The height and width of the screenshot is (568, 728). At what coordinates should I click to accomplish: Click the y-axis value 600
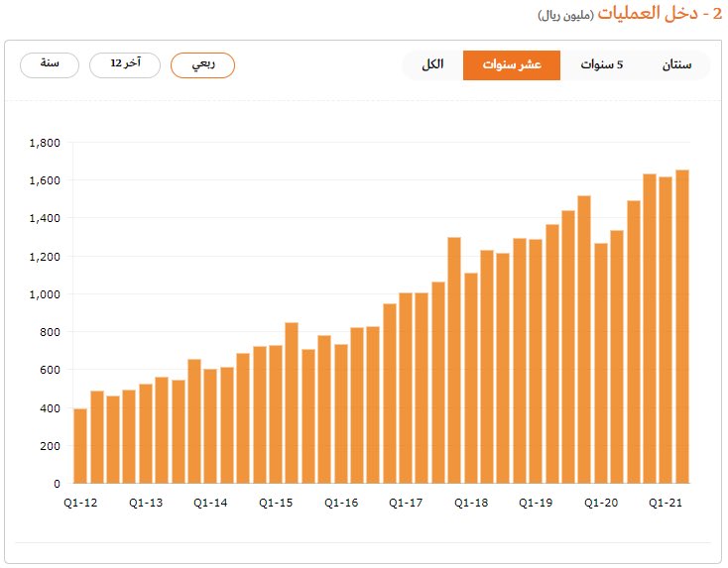pyautogui.click(x=50, y=371)
